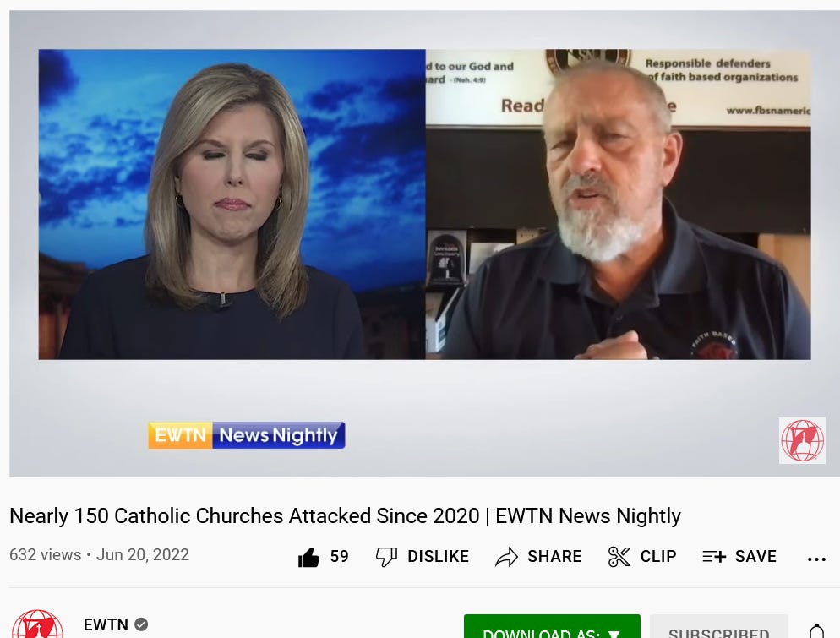Click the DISLIKE button label
Viewport: 840px width, 638px height.
439,557
